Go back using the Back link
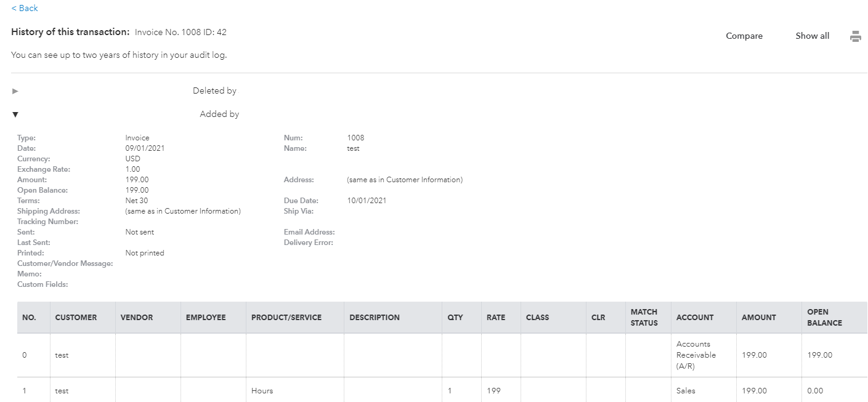This screenshot has height=402, width=868. pyautogui.click(x=25, y=8)
